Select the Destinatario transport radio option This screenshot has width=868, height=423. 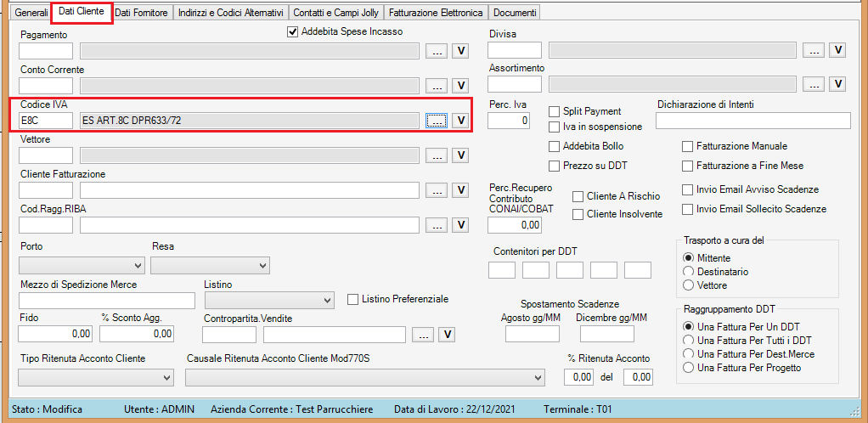tap(689, 272)
